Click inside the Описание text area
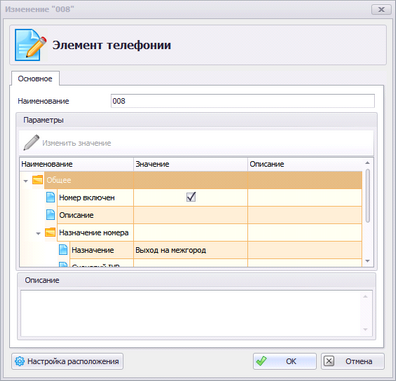Screen dimensions: 396x381 191,313
